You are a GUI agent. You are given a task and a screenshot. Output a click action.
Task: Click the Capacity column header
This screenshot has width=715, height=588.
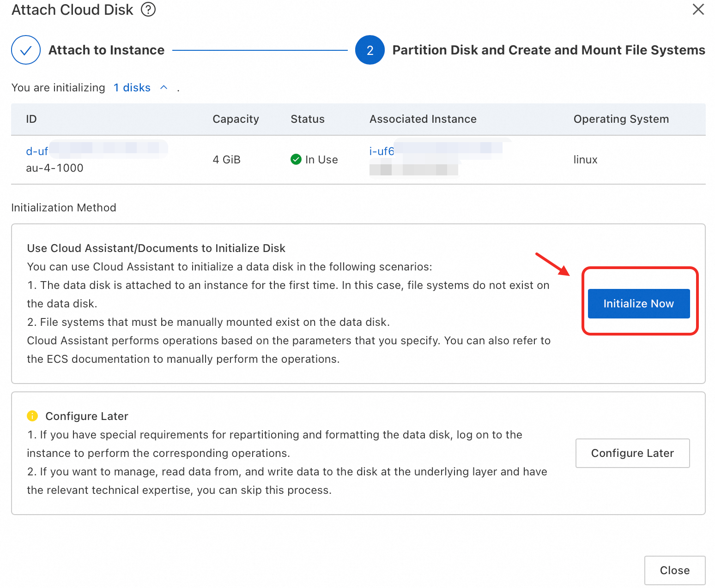[236, 119]
